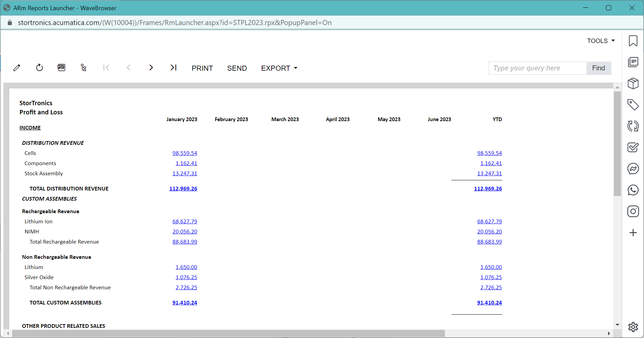The height and width of the screenshot is (338, 644).
Task: Open the checklist sidebar icon
Action: [633, 147]
